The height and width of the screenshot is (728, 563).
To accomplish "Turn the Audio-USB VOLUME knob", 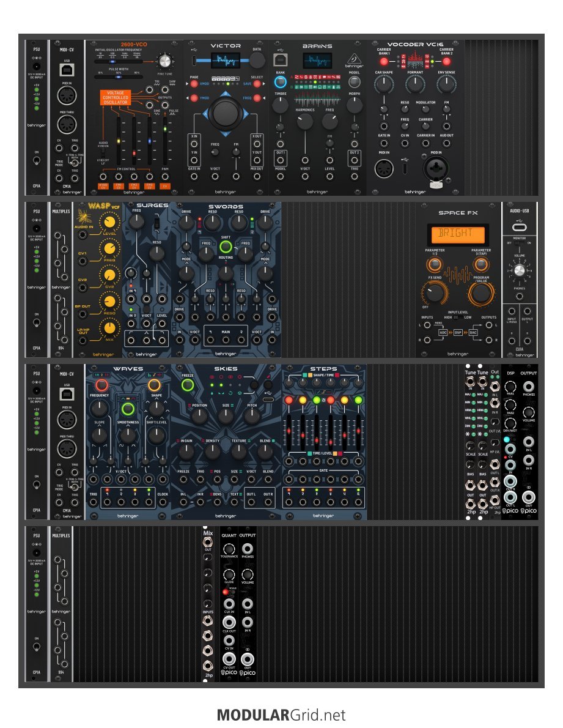I will click(519, 271).
